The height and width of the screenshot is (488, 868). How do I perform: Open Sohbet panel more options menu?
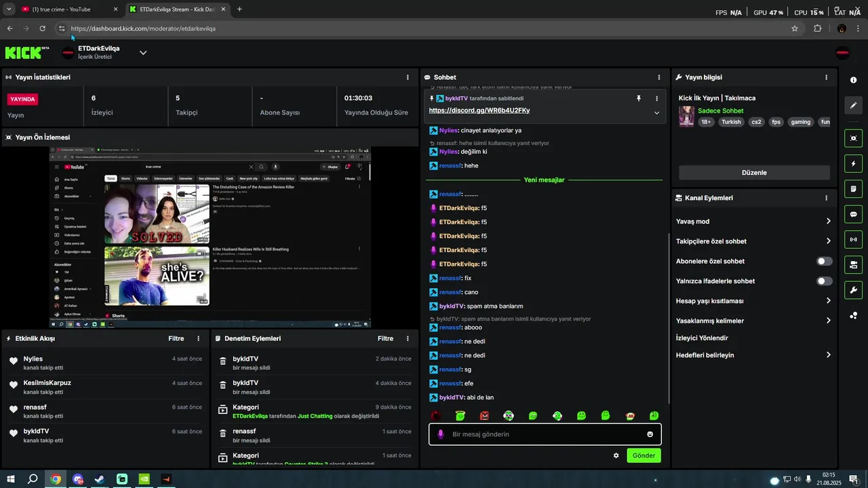coord(659,77)
